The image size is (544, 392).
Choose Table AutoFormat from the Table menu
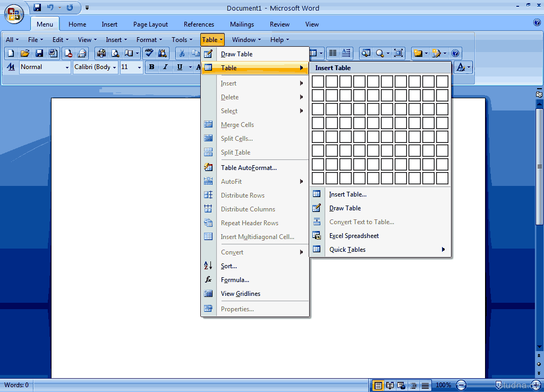click(249, 168)
